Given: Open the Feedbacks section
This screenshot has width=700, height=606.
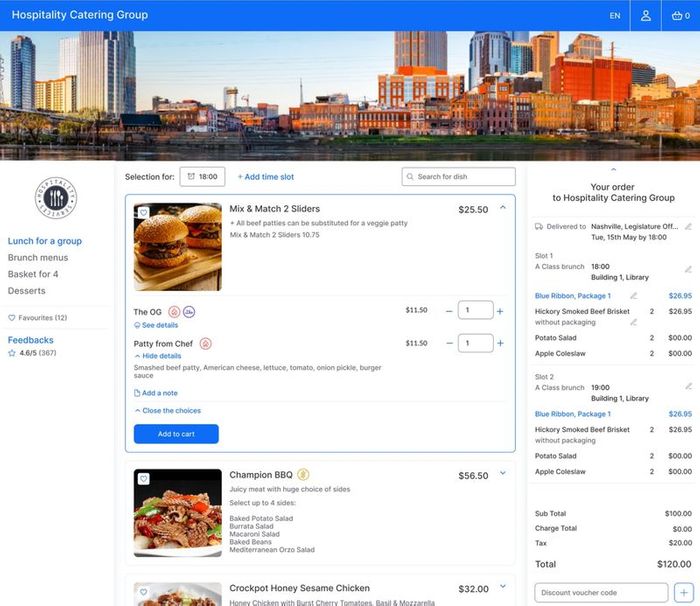Looking at the screenshot, I should click(30, 340).
